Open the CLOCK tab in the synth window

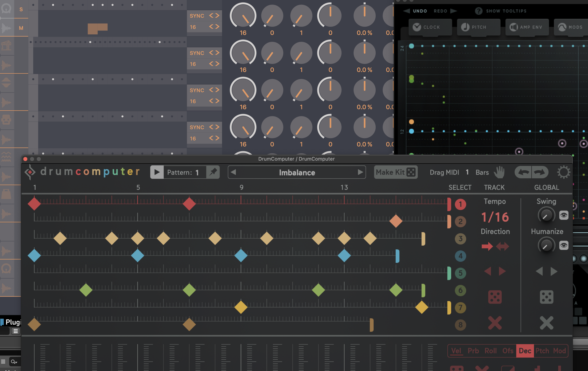pyautogui.click(x=430, y=27)
